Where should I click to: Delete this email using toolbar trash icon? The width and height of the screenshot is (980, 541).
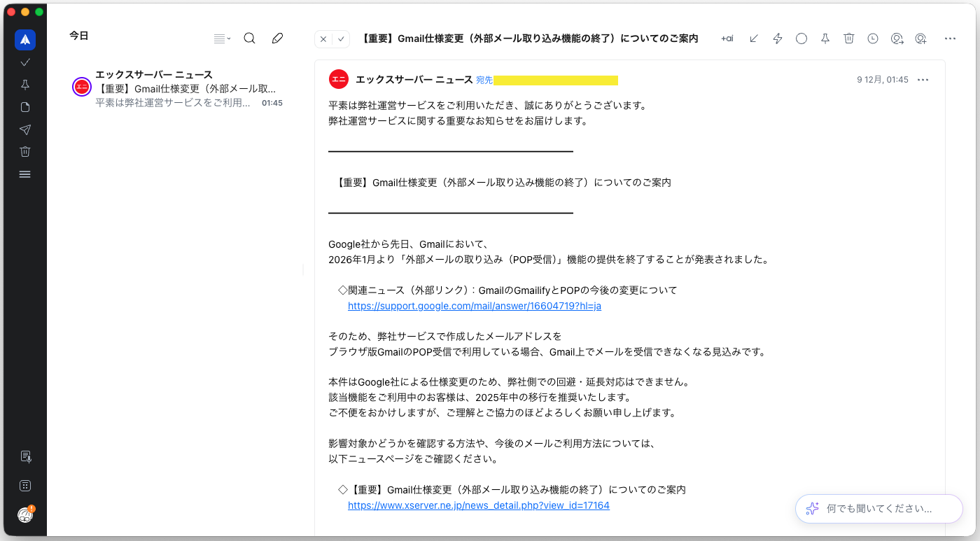click(x=848, y=38)
